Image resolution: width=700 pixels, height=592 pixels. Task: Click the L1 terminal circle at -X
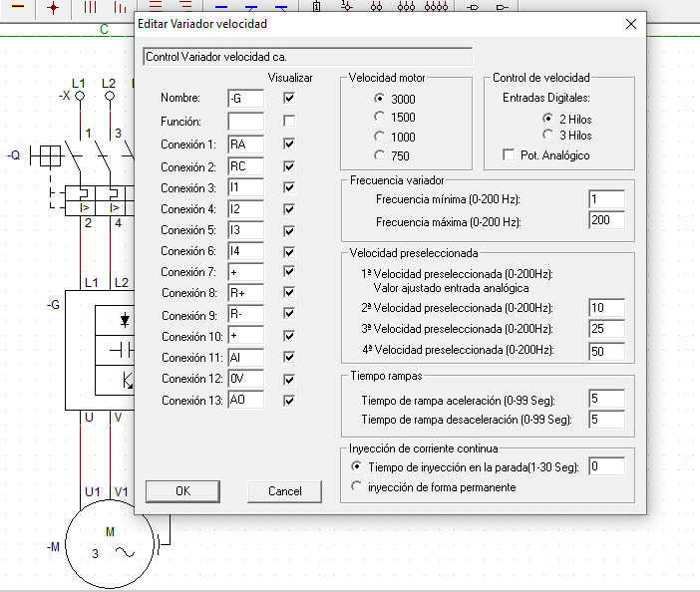(80, 97)
